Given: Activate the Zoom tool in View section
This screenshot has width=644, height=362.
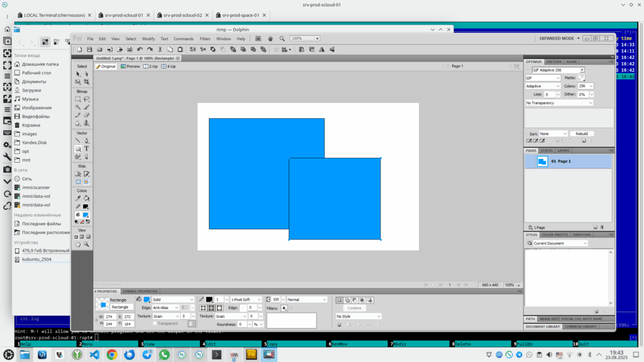Looking at the screenshot, I should coord(86,244).
